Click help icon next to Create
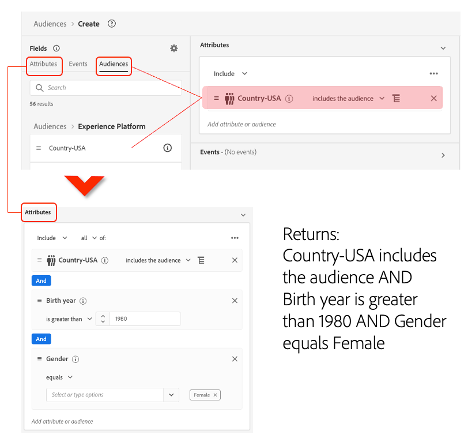Screen dimensions: 468x442 [x=112, y=24]
